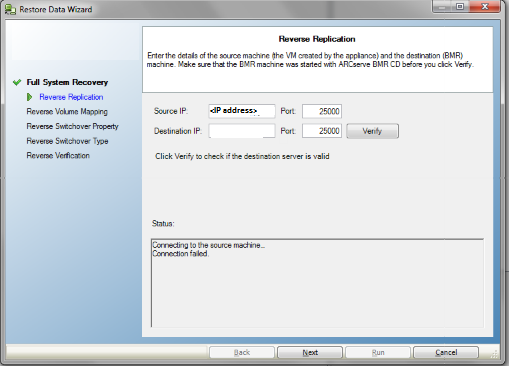Screen dimensions: 509x366
Task: Click the Verify button
Action: (372, 131)
